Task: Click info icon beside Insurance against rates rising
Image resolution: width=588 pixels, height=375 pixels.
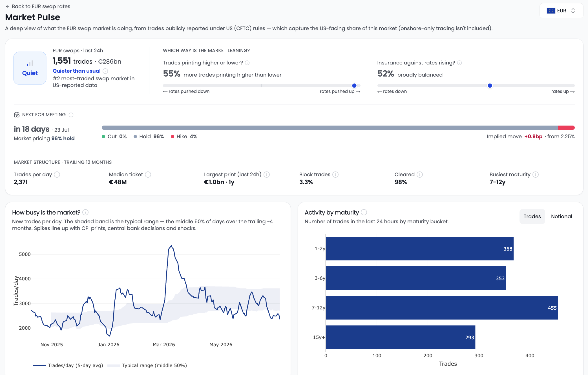Action: pos(459,63)
